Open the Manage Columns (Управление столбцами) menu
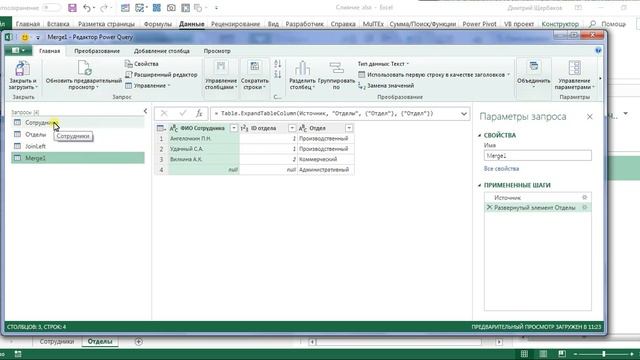The image size is (640, 360). point(221,76)
